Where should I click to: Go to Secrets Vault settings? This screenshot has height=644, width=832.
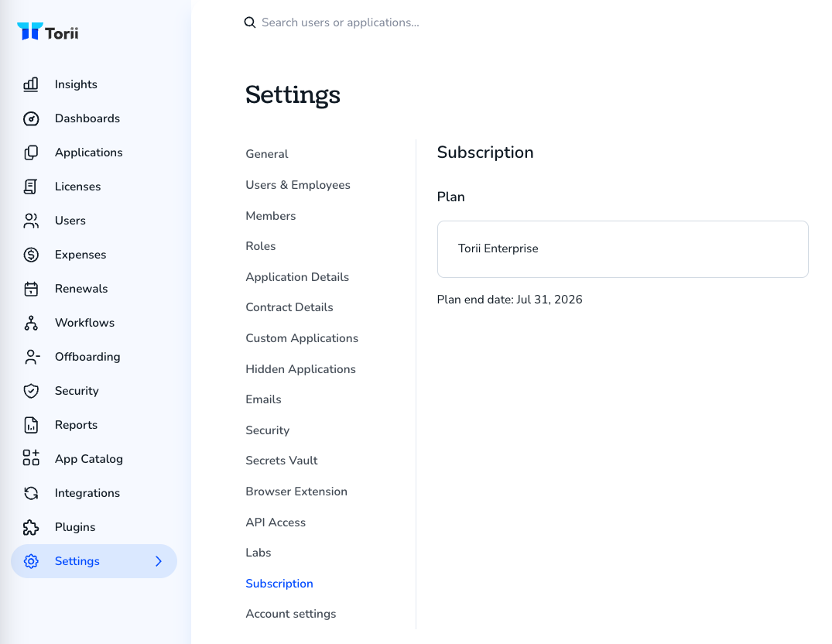tap(281, 461)
